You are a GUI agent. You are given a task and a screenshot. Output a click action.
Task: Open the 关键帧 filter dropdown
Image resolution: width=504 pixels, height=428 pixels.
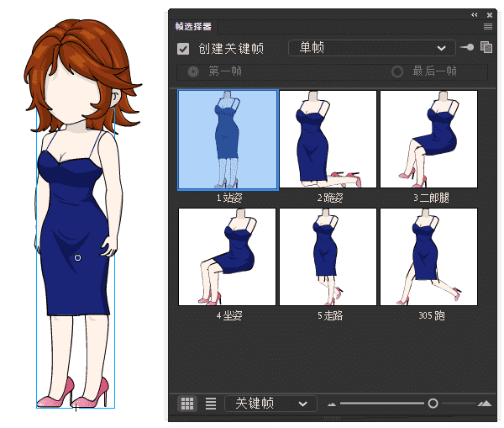coord(270,404)
